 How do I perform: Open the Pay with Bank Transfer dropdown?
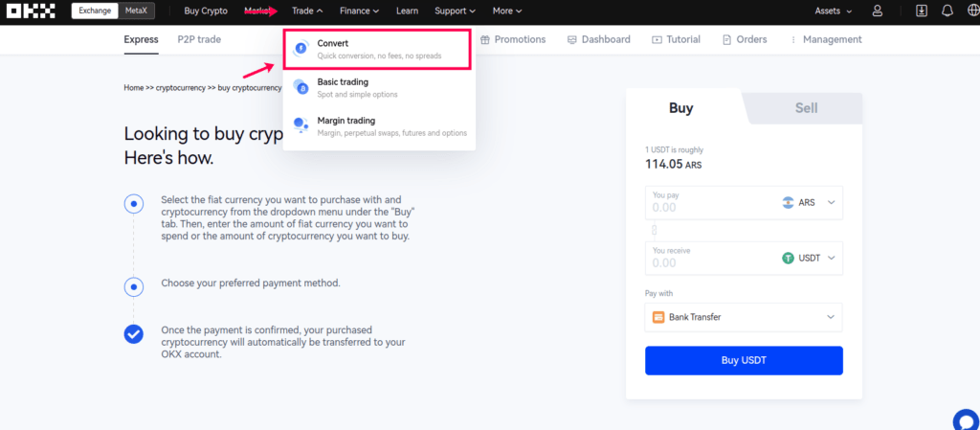[744, 318]
